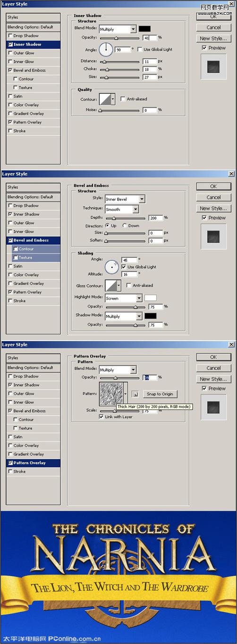
Task: Enable Anti-aliased in Inner Shadow Quality section
Action: [123, 99]
